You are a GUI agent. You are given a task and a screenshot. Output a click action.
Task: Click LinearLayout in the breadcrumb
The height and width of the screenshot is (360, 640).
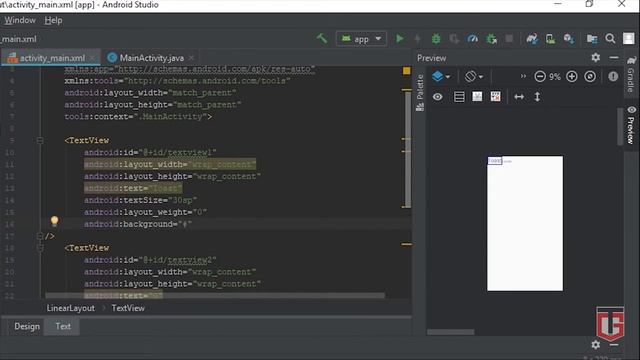point(71,308)
